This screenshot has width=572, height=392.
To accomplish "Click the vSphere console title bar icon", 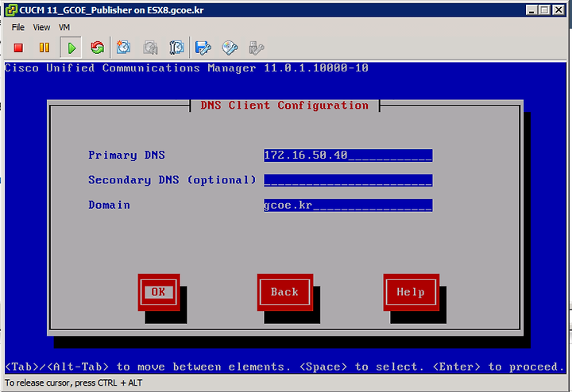I will tap(11, 10).
